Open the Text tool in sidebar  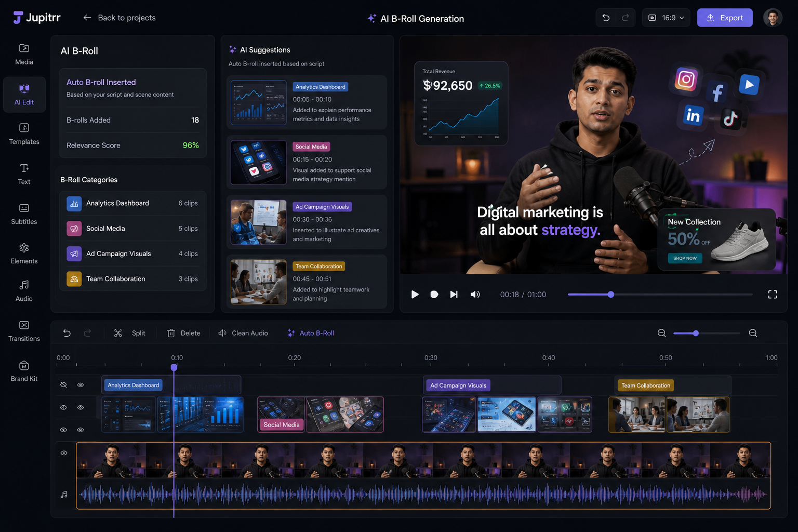(x=24, y=174)
